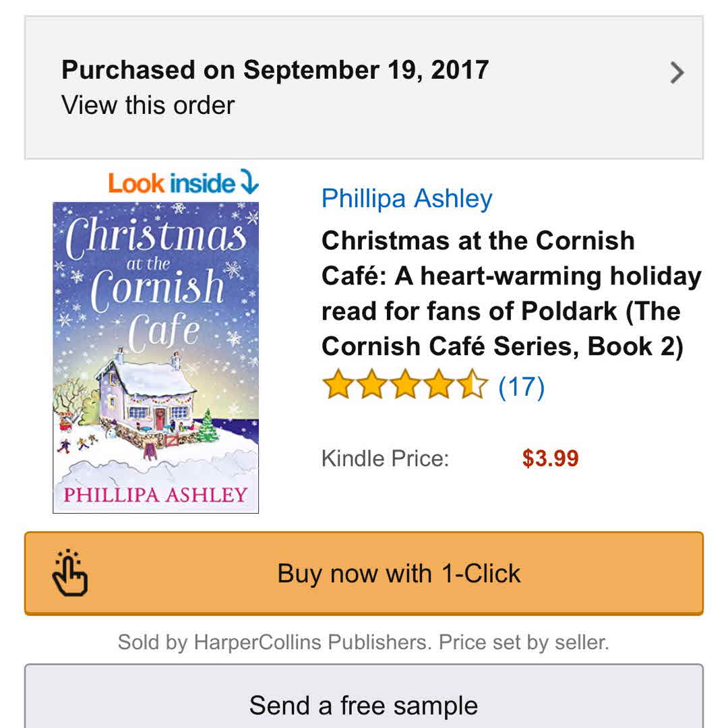Open the 'Look inside' preview label
This screenshot has height=728, width=728.
tap(172, 183)
